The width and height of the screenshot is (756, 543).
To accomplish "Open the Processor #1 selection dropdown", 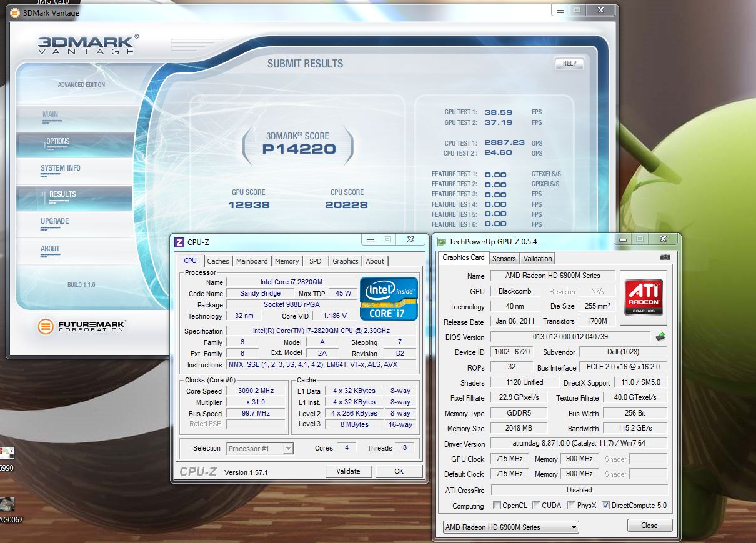I will tap(260, 448).
